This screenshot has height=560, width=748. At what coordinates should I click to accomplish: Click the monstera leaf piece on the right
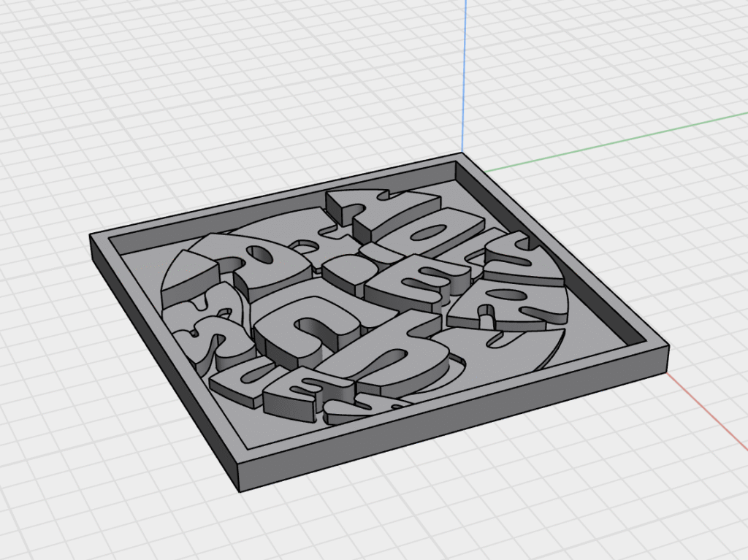pyautogui.click(x=519, y=292)
